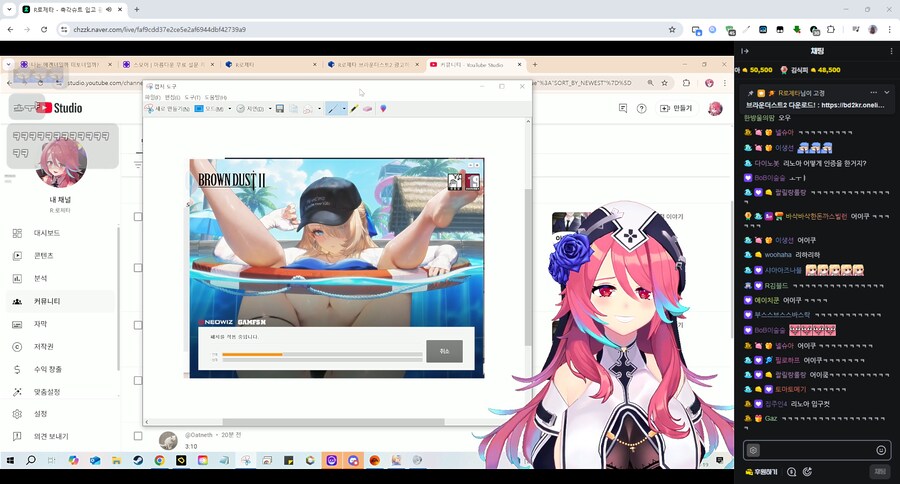This screenshot has width=900, height=484.
Task: Open File Explorer from the taskbar
Action: point(117,460)
